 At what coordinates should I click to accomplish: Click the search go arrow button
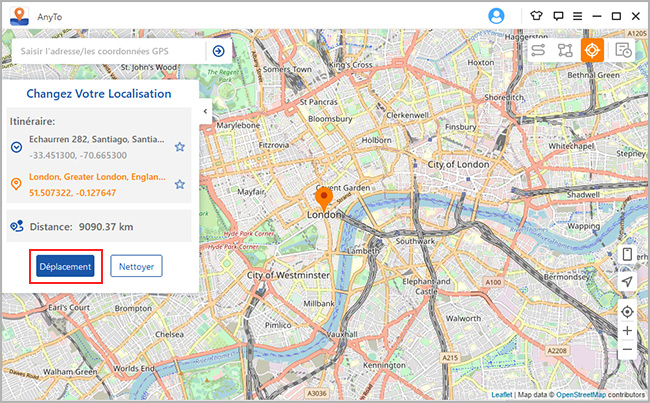(x=218, y=51)
